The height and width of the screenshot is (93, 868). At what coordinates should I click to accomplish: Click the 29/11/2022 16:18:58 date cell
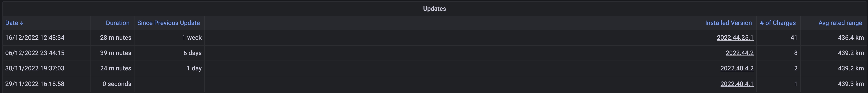35,84
